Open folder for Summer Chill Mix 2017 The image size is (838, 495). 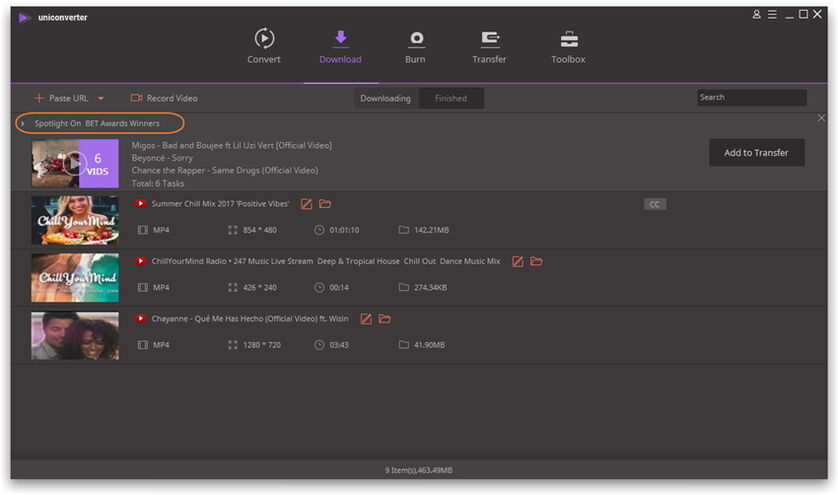click(x=325, y=204)
